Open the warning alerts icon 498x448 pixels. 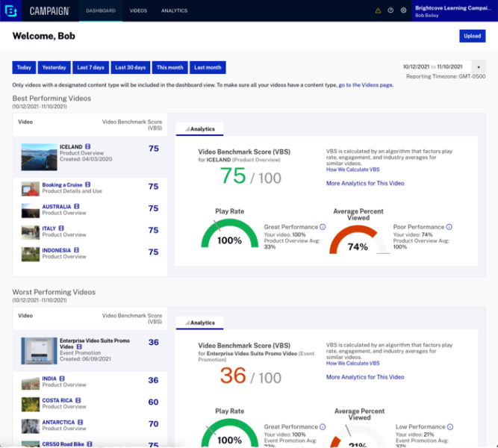point(378,10)
